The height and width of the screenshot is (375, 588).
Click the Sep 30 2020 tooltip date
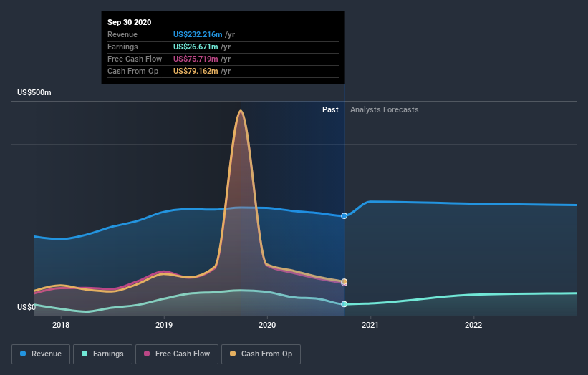point(130,22)
